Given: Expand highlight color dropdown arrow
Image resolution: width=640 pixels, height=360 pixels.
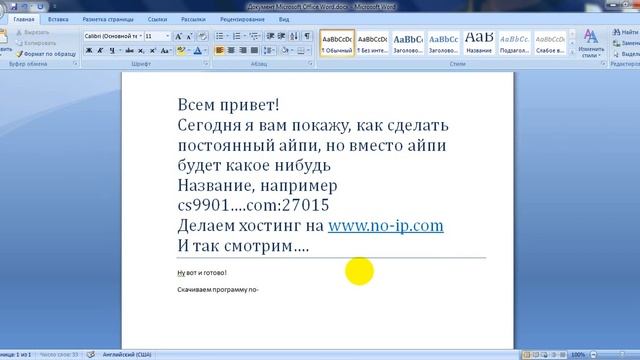Looking at the screenshot, I should (x=189, y=51).
